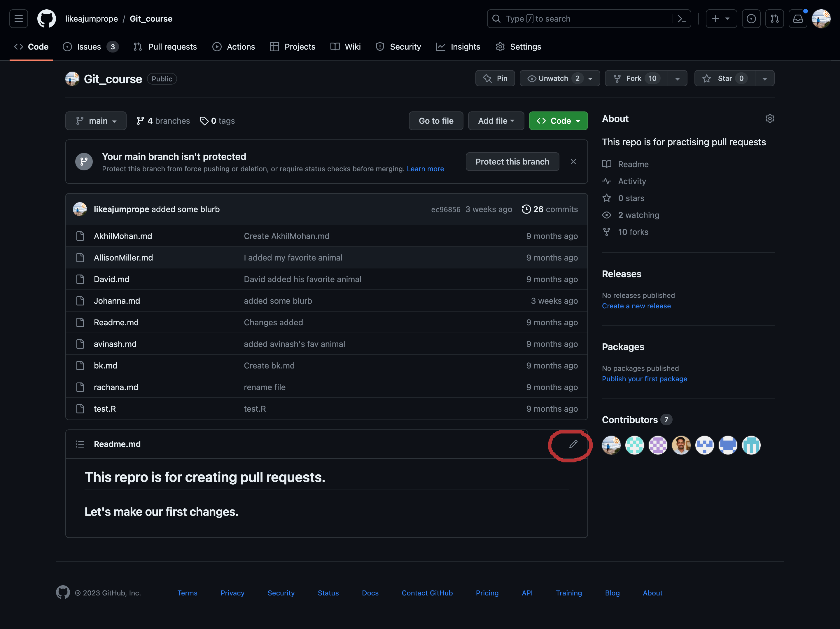
Task: Switch to the Code tab
Action: tap(31, 47)
